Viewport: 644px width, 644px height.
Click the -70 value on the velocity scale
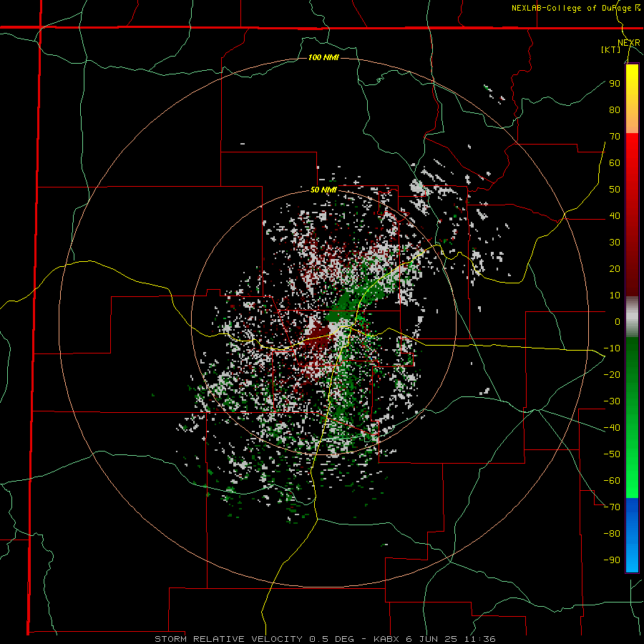click(612, 507)
